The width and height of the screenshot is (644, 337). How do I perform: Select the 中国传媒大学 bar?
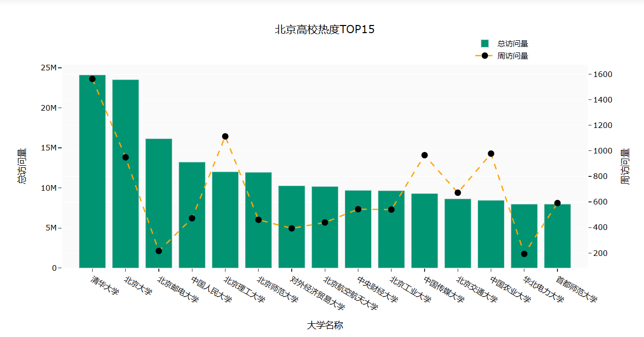[x=425, y=231]
